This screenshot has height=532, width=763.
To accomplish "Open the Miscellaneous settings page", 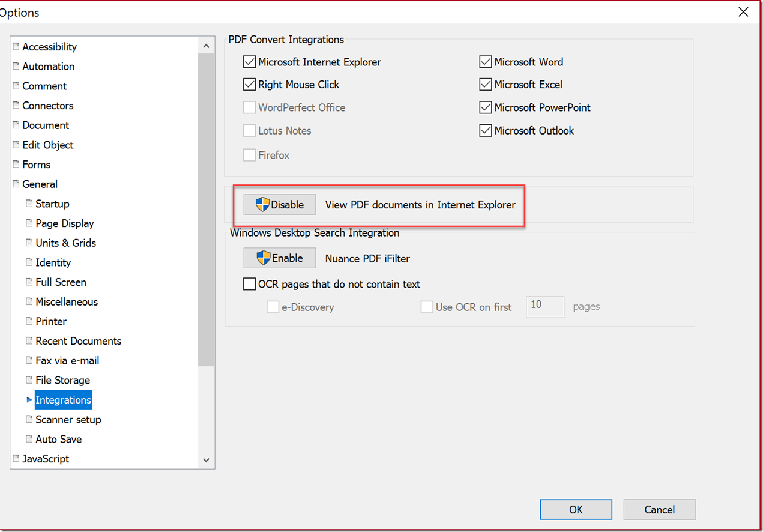I will click(x=67, y=302).
